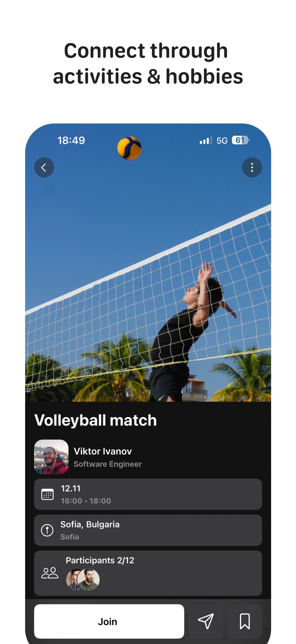296x644 pixels.
Task: Open Viktor Ivanov's profile photo
Action: tap(51, 457)
